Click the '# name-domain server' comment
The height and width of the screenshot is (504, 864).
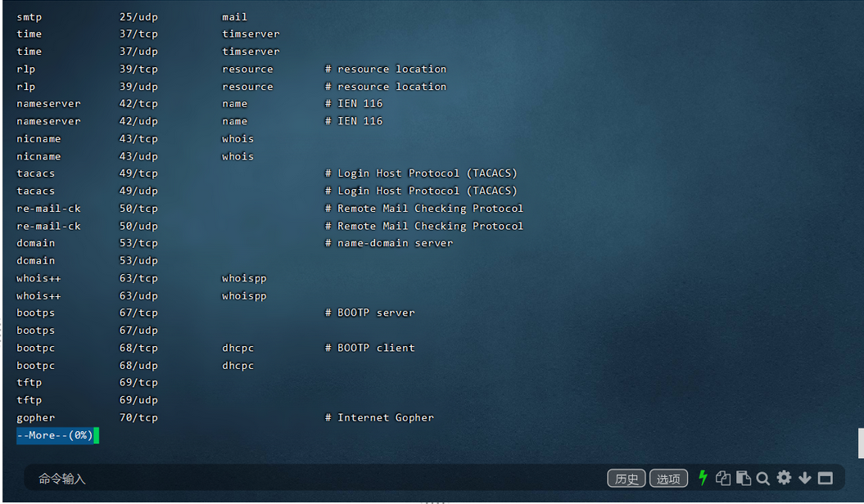[389, 243]
